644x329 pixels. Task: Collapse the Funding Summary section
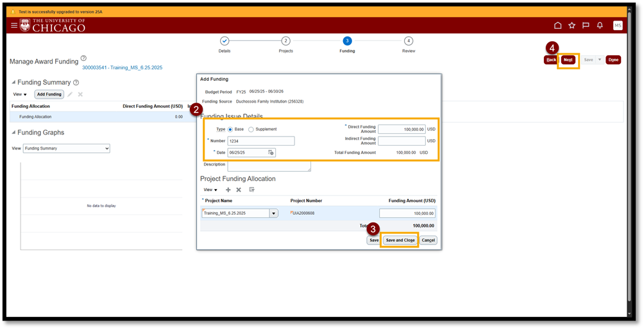13,83
